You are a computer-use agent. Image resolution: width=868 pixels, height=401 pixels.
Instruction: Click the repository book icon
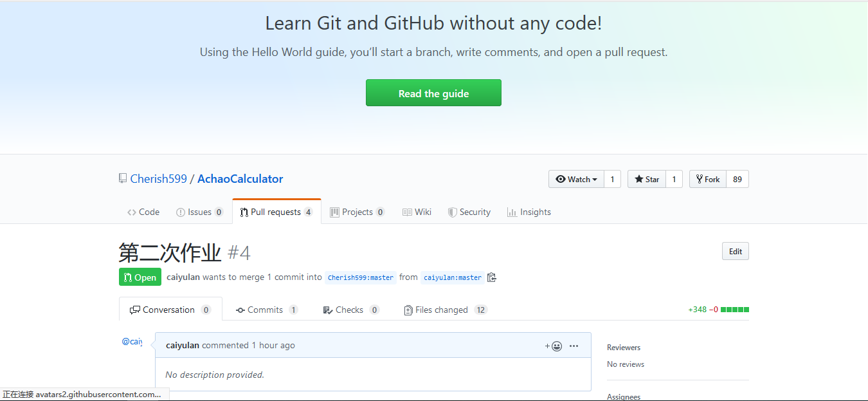[122, 179]
